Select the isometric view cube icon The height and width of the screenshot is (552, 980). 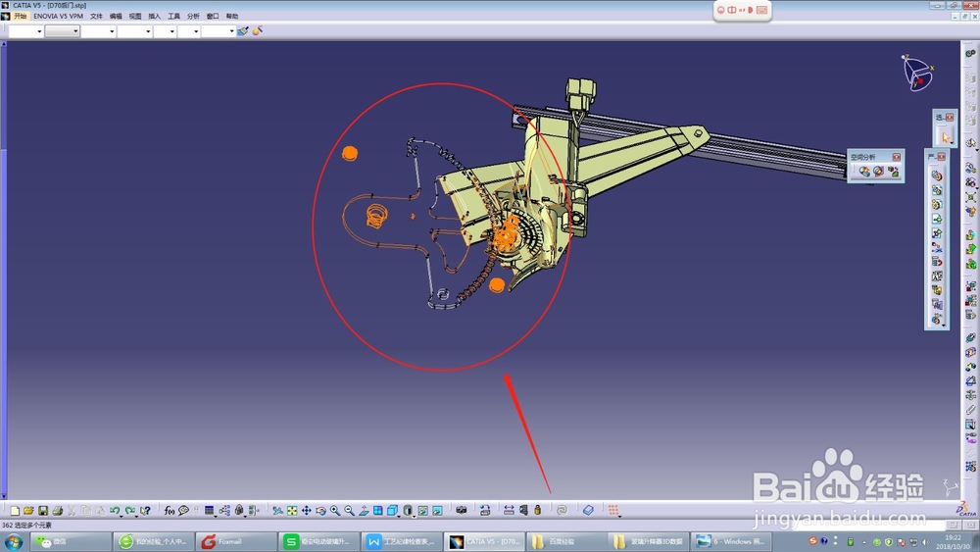pyautogui.click(x=393, y=511)
